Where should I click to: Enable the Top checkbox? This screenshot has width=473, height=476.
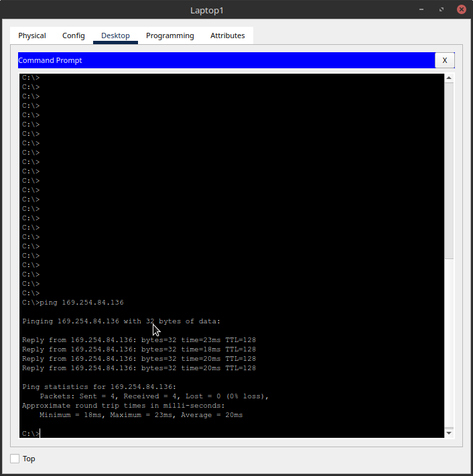click(15, 459)
